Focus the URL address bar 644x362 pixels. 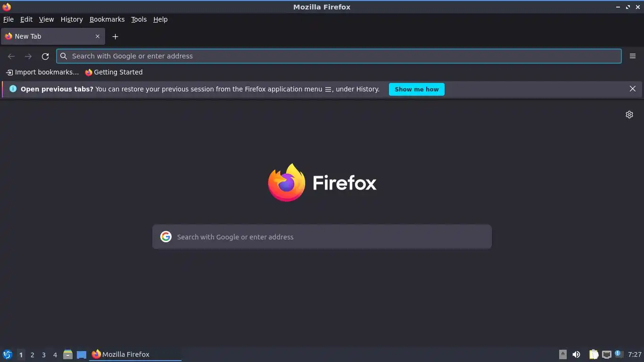pyautogui.click(x=339, y=56)
